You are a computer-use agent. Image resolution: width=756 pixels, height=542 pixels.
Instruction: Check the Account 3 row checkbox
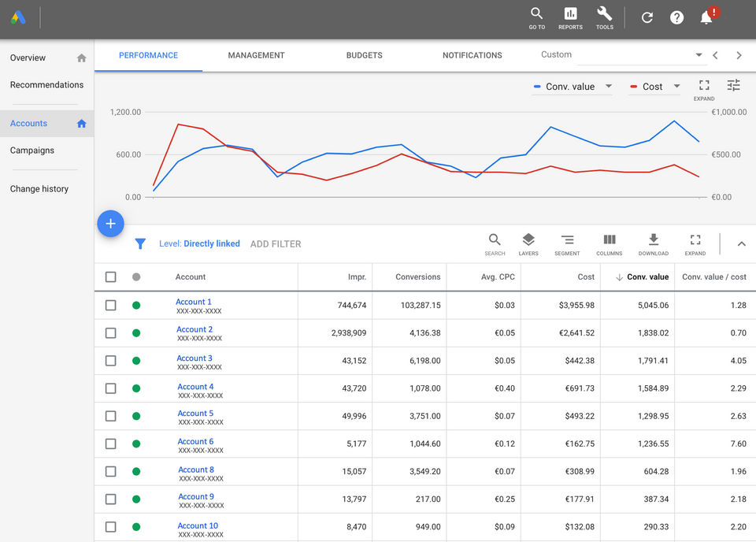[x=111, y=361]
